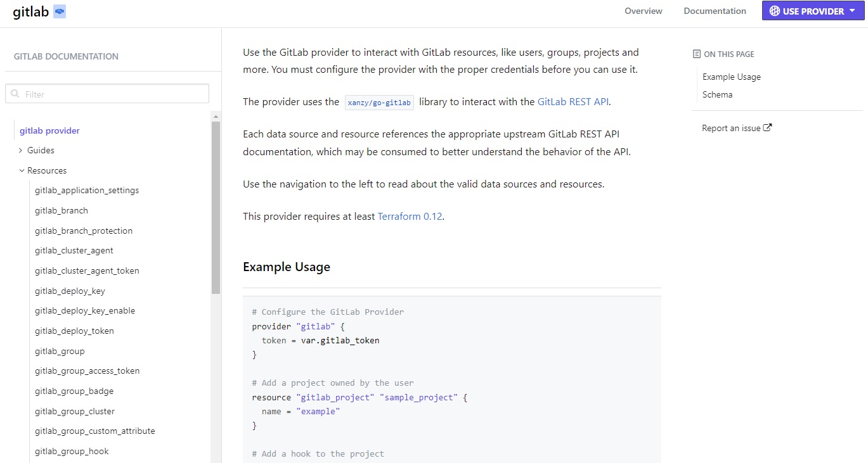Click '# Add a project owned by the user' comment

(333, 383)
